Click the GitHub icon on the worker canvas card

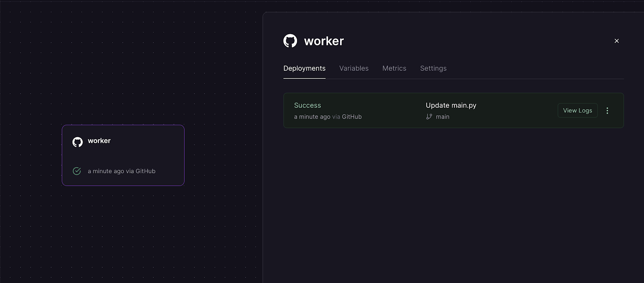pyautogui.click(x=78, y=142)
